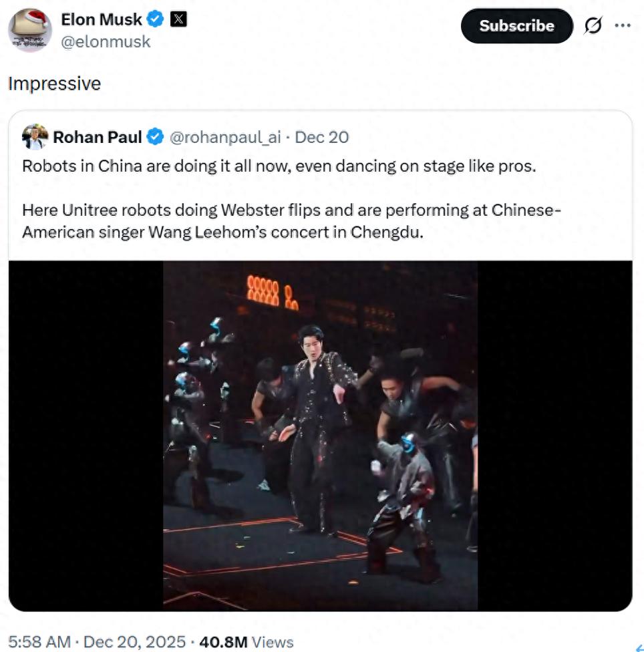Click the 5:58 AM Dec 20, 2025 timestamp
The width and height of the screenshot is (644, 652).
96,642
